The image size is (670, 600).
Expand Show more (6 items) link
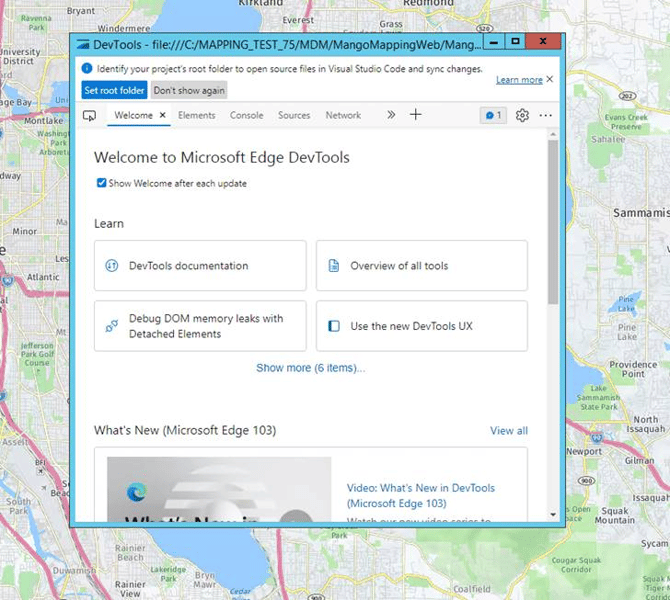(311, 368)
